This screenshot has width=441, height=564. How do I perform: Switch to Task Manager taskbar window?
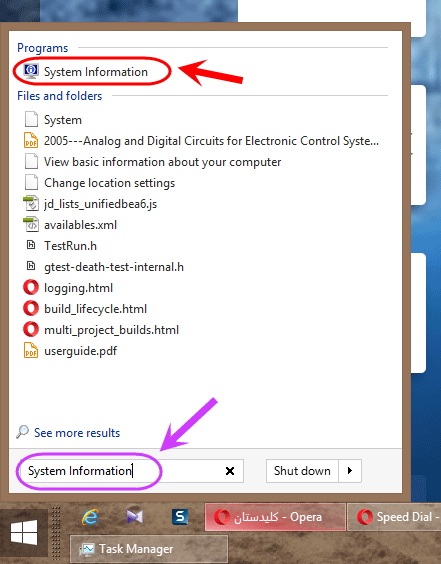[149, 549]
